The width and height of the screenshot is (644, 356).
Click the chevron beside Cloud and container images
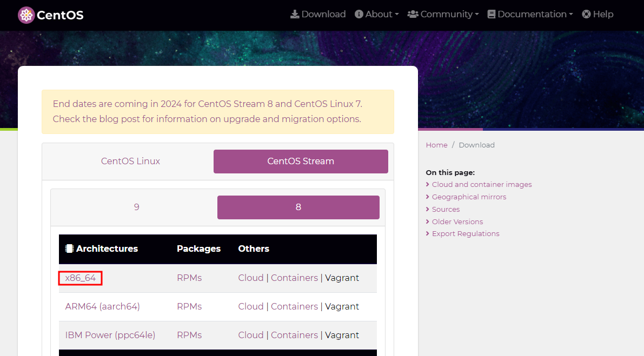(428, 185)
